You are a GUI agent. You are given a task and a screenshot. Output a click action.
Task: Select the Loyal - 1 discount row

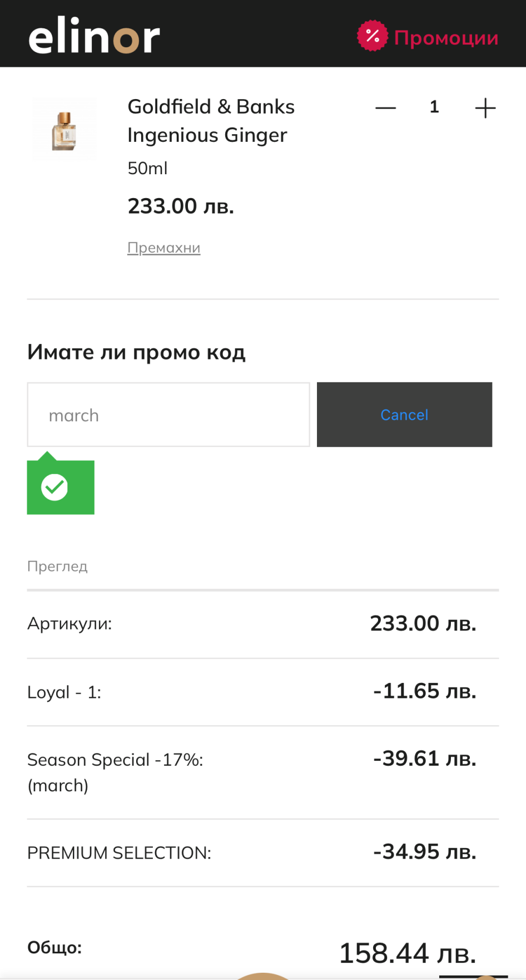[x=262, y=692]
